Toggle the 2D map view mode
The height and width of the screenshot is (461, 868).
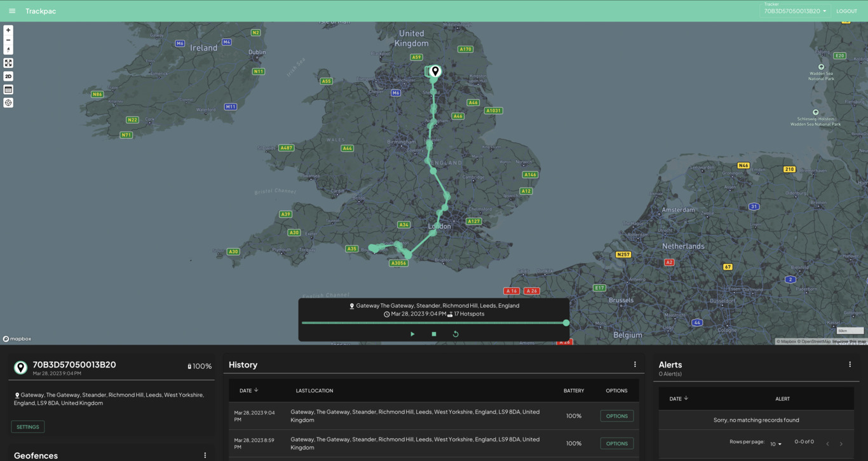click(8, 76)
